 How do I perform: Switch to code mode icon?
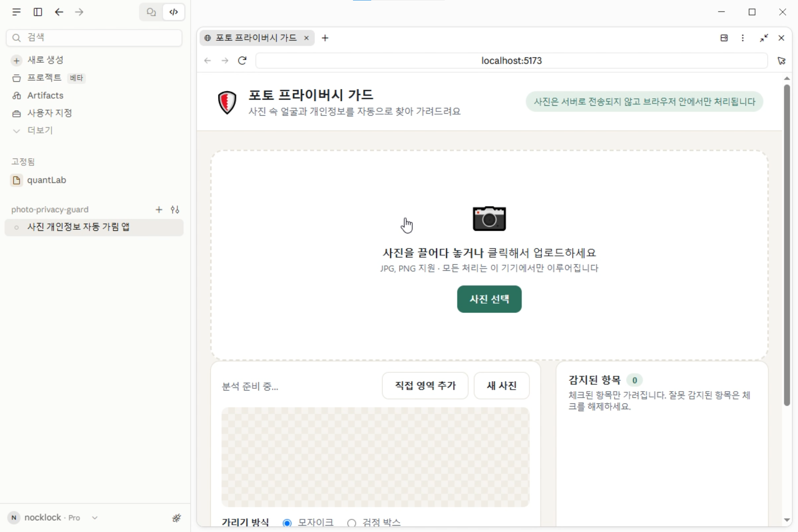pos(174,12)
